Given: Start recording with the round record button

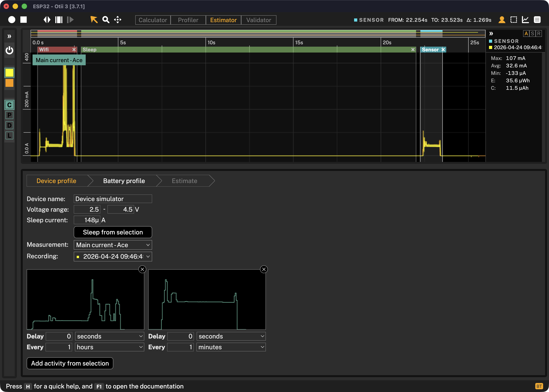Looking at the screenshot, I should [12, 20].
